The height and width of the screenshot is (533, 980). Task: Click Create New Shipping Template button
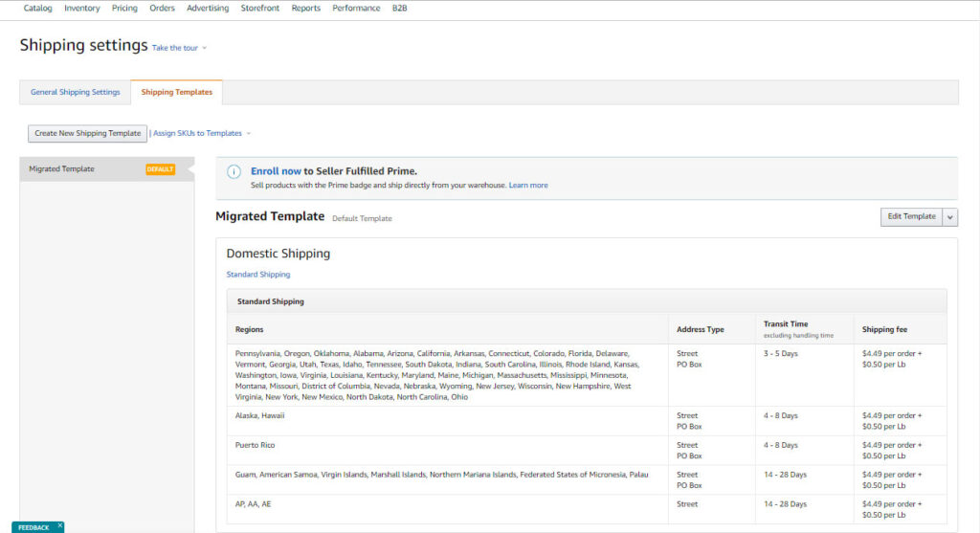(x=88, y=134)
